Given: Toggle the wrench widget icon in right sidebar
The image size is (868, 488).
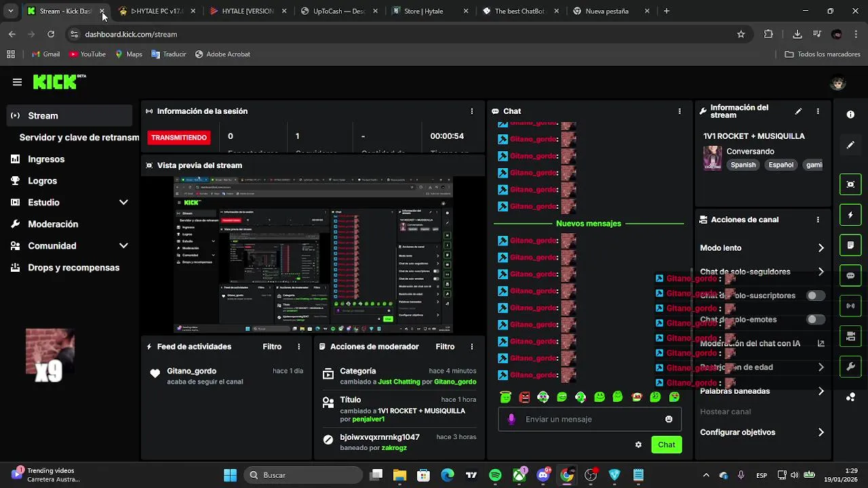Looking at the screenshot, I should point(850,367).
